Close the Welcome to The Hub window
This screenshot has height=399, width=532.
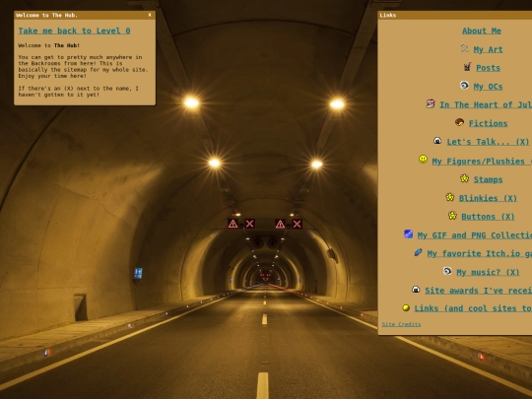click(150, 15)
